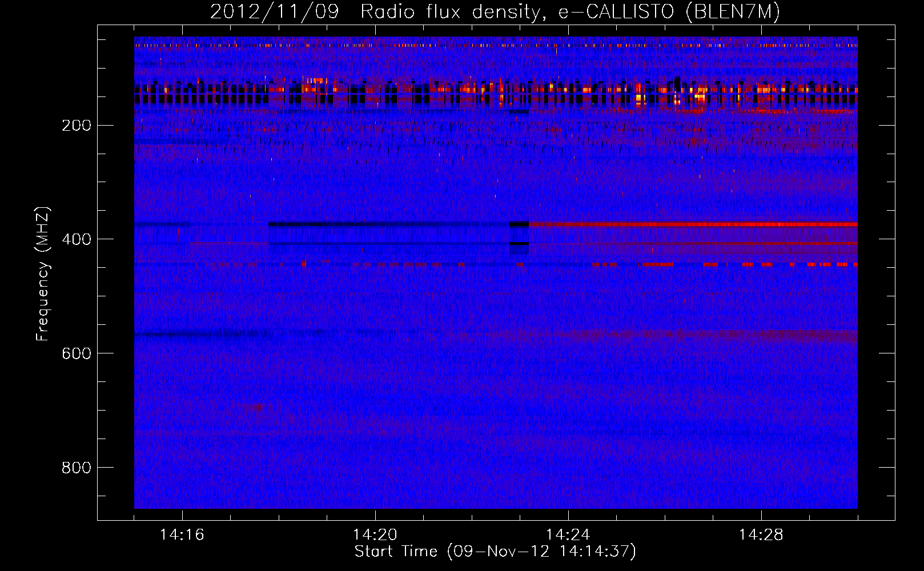Click the 800 frequency tick label

pos(77,468)
